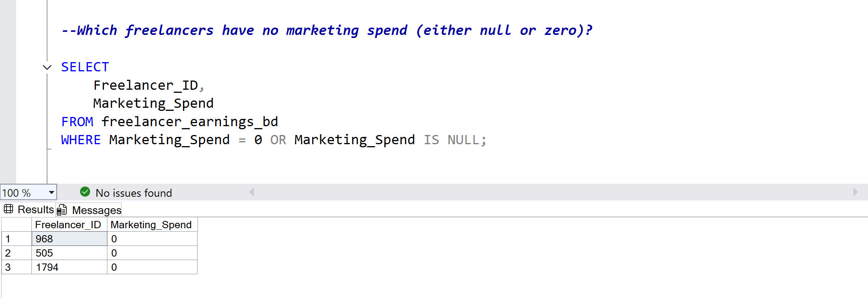Select the cell containing 505
This screenshot has height=298, width=868.
pyautogui.click(x=69, y=253)
